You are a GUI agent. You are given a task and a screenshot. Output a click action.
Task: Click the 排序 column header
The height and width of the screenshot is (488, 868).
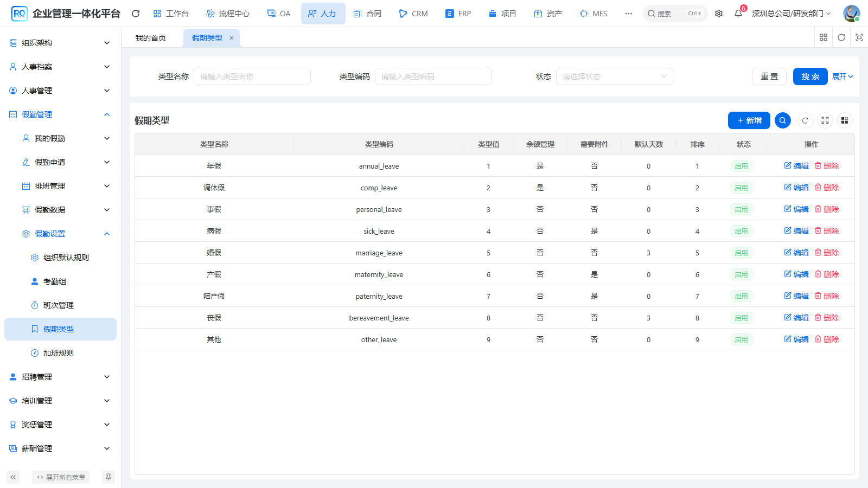698,144
